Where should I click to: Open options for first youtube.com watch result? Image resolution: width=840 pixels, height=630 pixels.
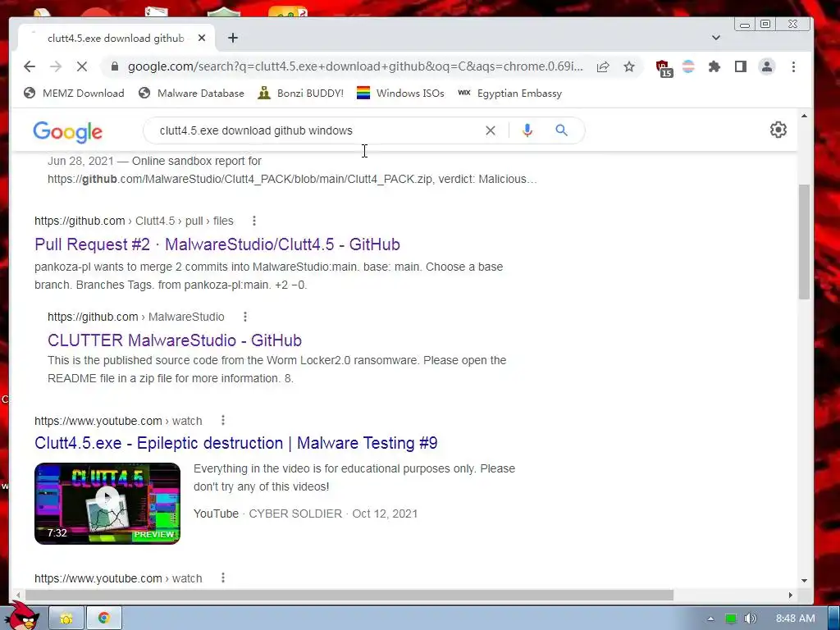(x=223, y=421)
